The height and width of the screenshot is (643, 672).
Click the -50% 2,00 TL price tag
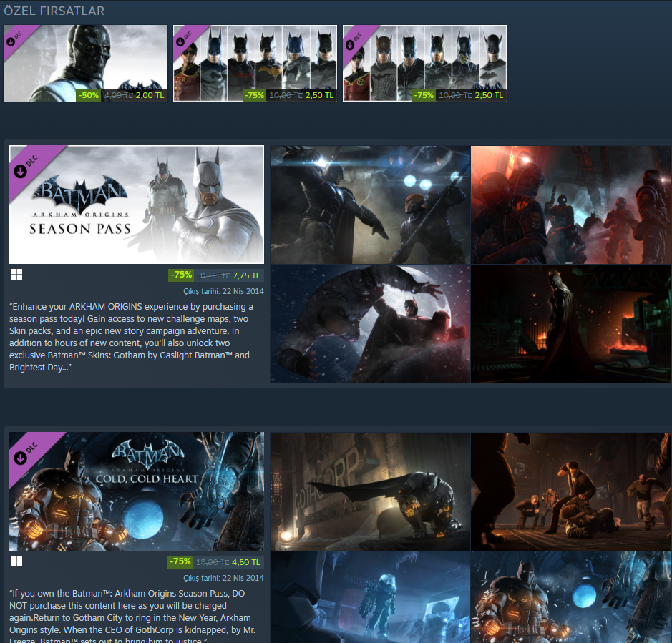[x=122, y=95]
